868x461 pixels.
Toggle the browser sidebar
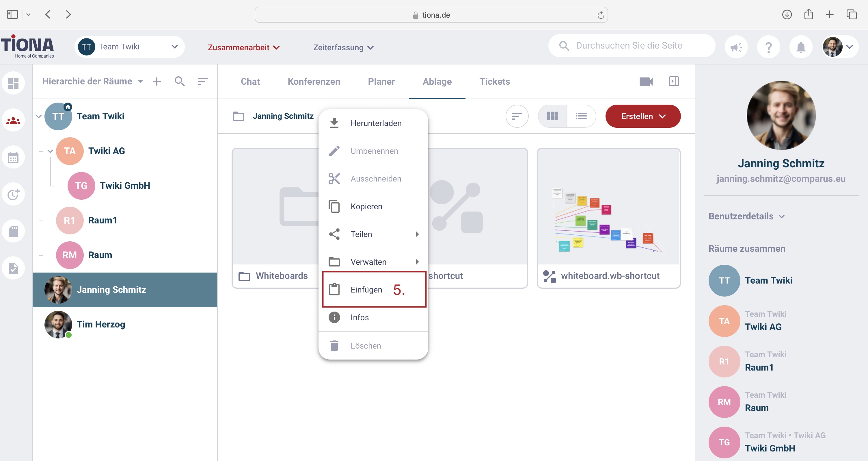pos(12,14)
